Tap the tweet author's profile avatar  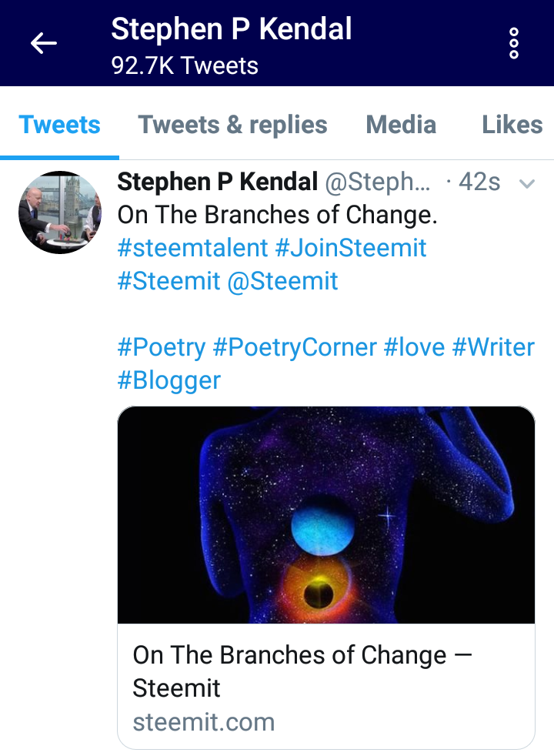[x=59, y=212]
